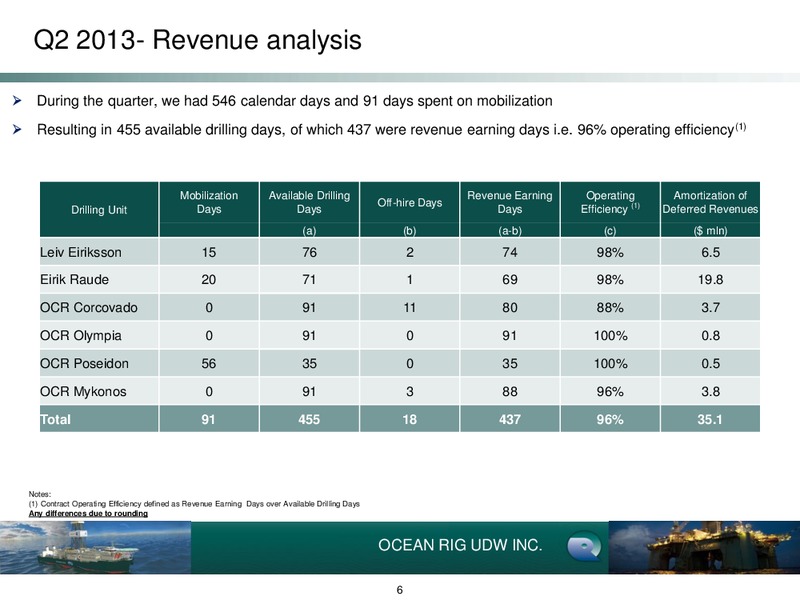
Task: Click Leiv Eiriksson's mobilization days value 15
Action: pos(209,253)
